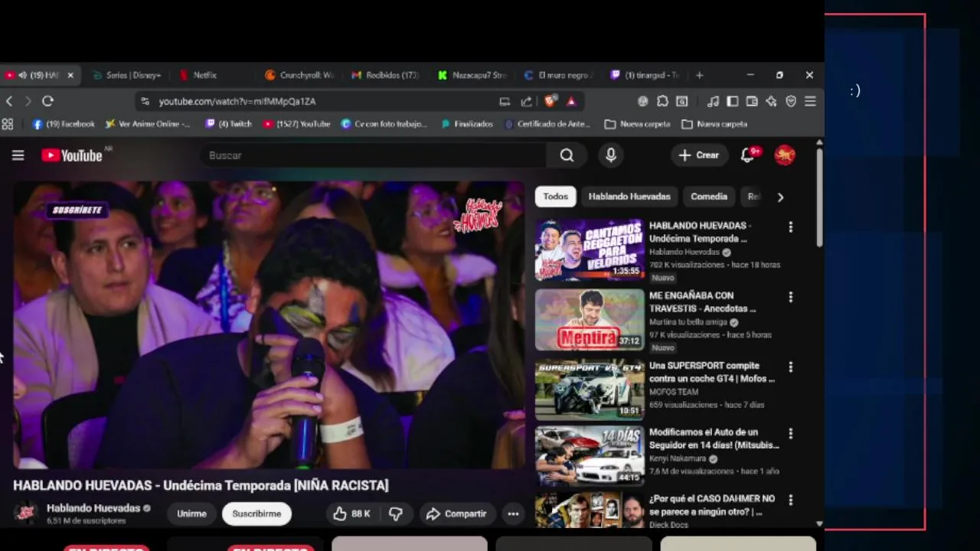Switch to the Nazacapu7 Stream tab
Viewport: 980px width, 551px height.
click(473, 75)
